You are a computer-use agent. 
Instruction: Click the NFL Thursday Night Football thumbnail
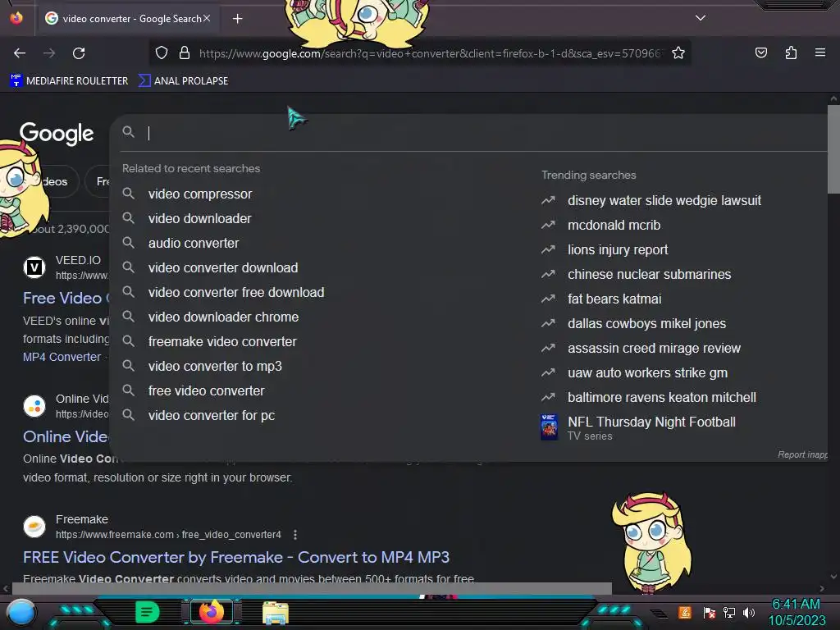(x=549, y=427)
